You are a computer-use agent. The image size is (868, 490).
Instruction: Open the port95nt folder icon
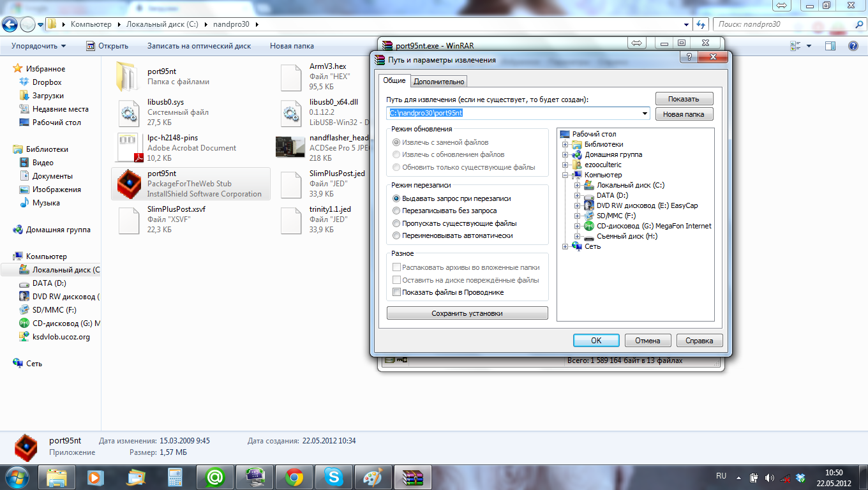127,77
